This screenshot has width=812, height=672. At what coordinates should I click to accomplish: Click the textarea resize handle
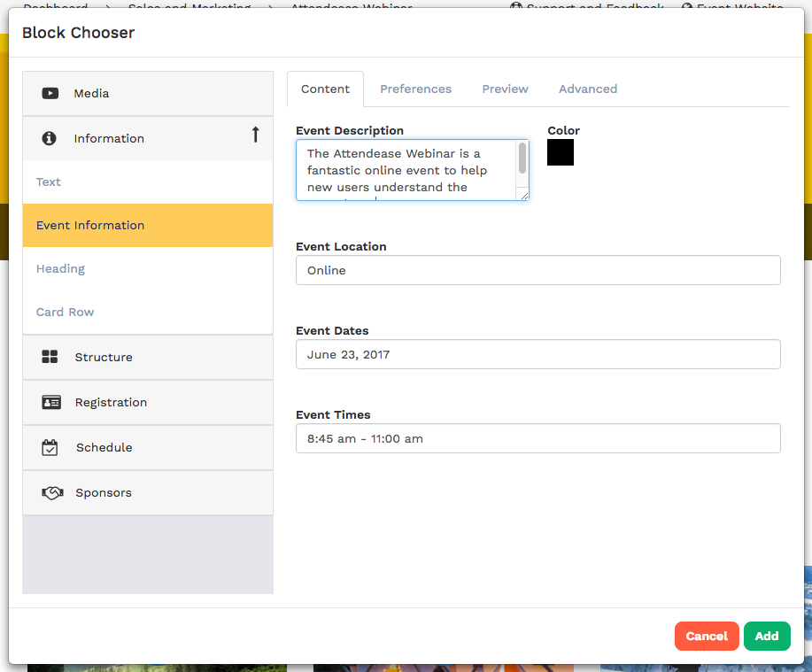pos(524,196)
